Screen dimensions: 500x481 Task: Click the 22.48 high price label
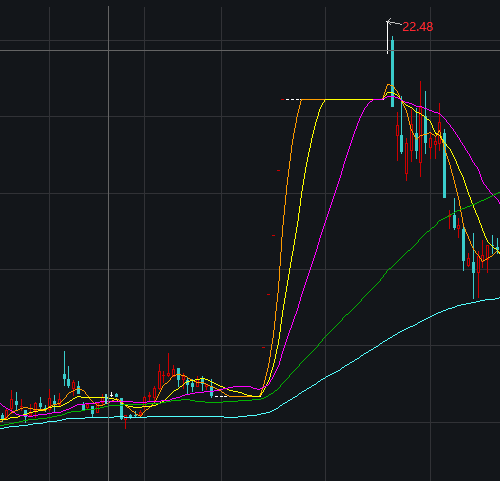[x=418, y=27]
